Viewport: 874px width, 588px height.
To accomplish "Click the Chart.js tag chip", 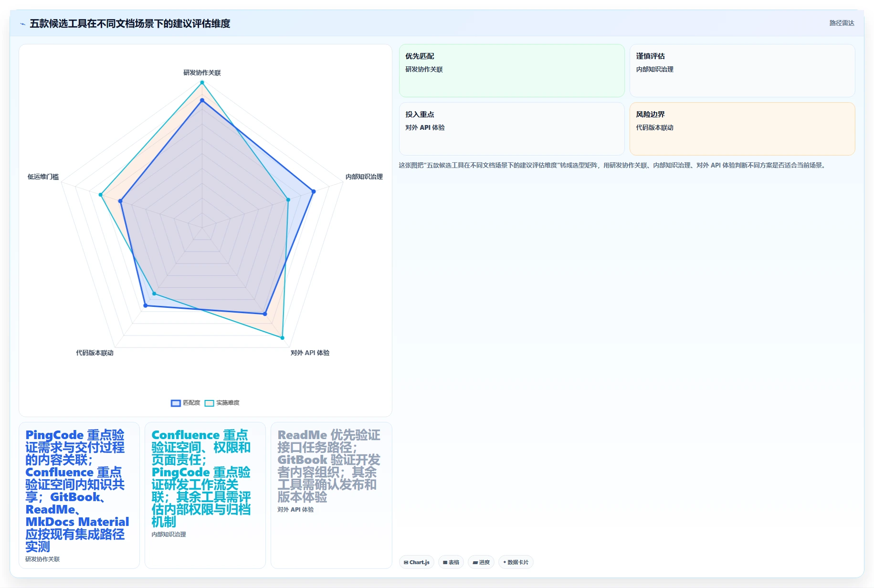I will 416,562.
